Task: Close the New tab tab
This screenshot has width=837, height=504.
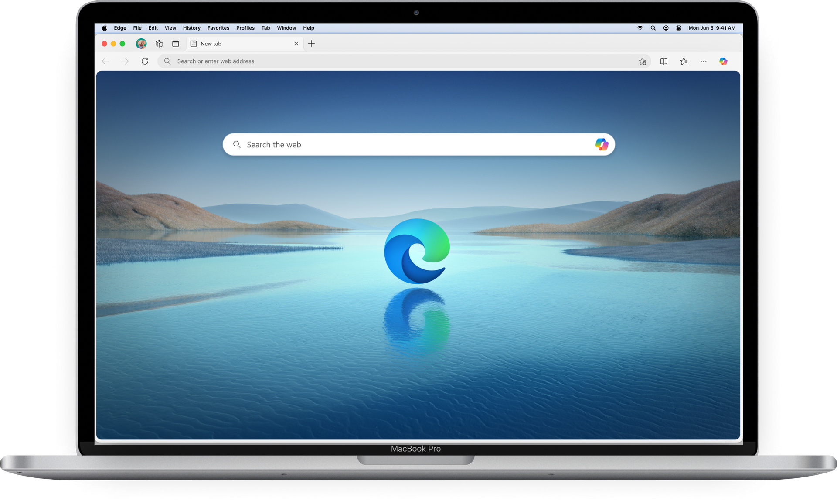Action: tap(296, 44)
